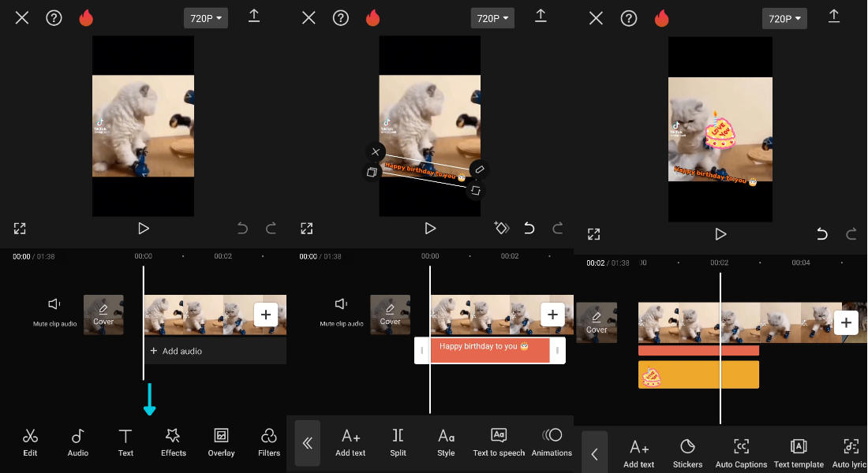
Task: Open the Effects tool in left panel
Action: click(x=174, y=442)
